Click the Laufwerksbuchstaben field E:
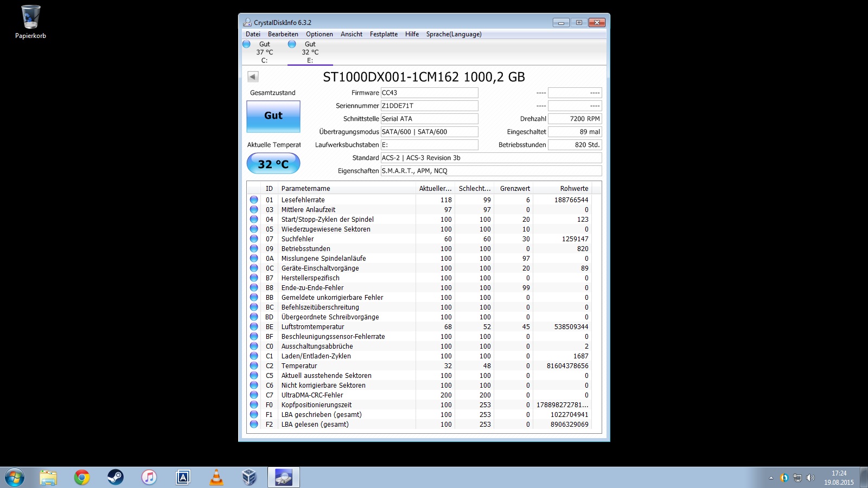This screenshot has height=488, width=868. 429,145
